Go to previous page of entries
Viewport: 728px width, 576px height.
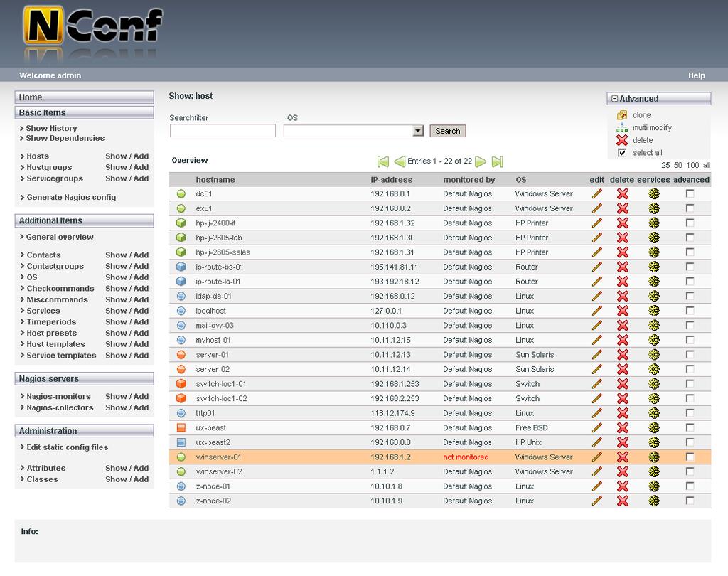point(400,161)
